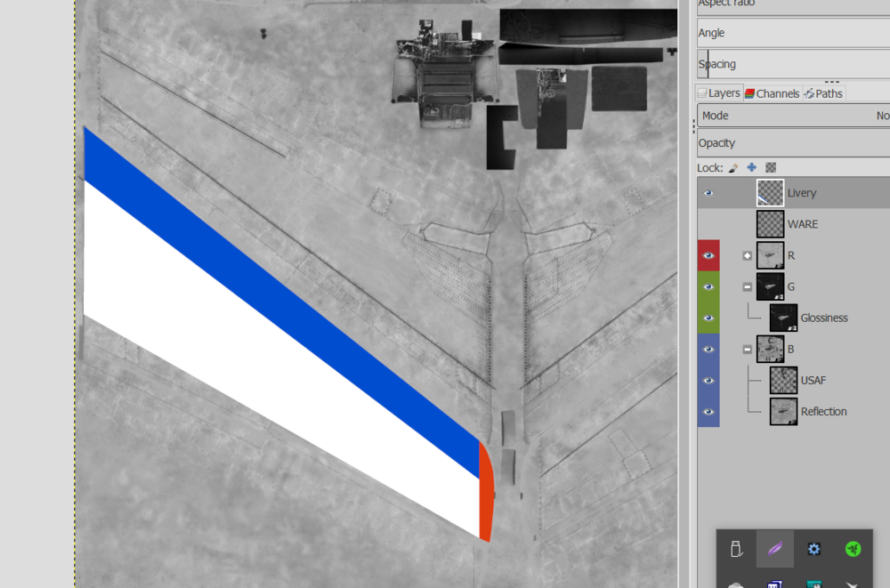The image size is (890, 588).
Task: Open the layer Mode dropdown
Action: 794,116
